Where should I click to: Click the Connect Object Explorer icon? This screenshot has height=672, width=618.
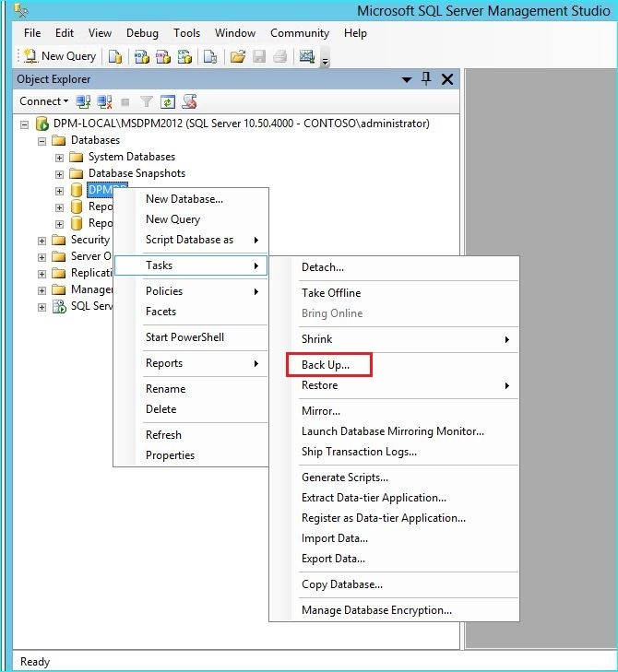pos(83,102)
